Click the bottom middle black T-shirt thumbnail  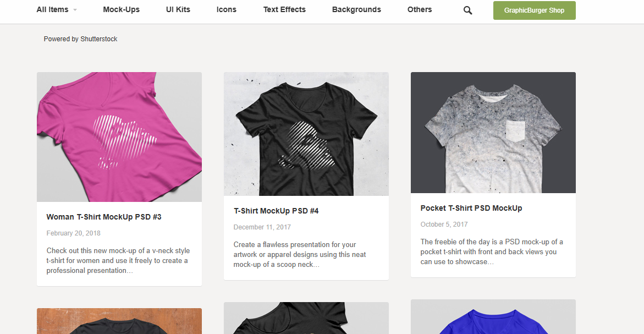click(306, 319)
